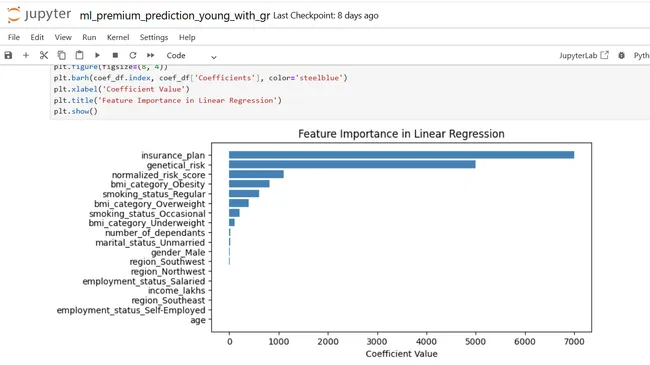Click the smoking_status_Occasional label
Viewport: 650px width, 365px height.
coord(147,214)
